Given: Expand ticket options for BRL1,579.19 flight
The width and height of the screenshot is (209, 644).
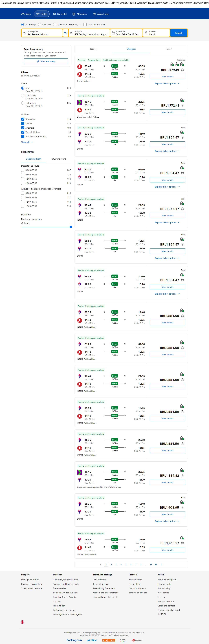Looking at the screenshot, I should pos(167,83).
